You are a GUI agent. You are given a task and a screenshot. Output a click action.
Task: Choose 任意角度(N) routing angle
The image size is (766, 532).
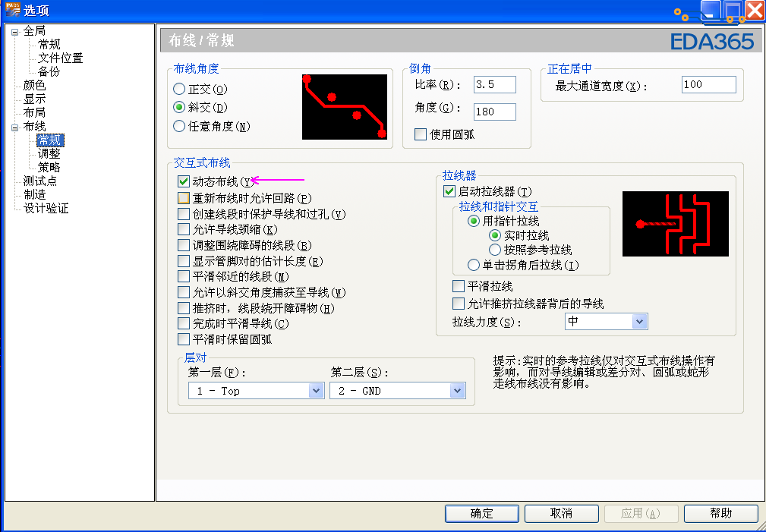179,126
